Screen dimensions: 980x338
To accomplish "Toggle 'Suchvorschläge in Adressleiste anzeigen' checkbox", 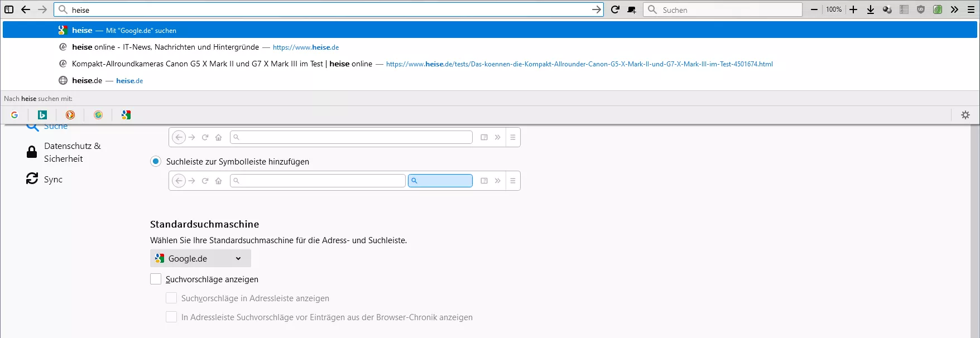I will click(171, 298).
